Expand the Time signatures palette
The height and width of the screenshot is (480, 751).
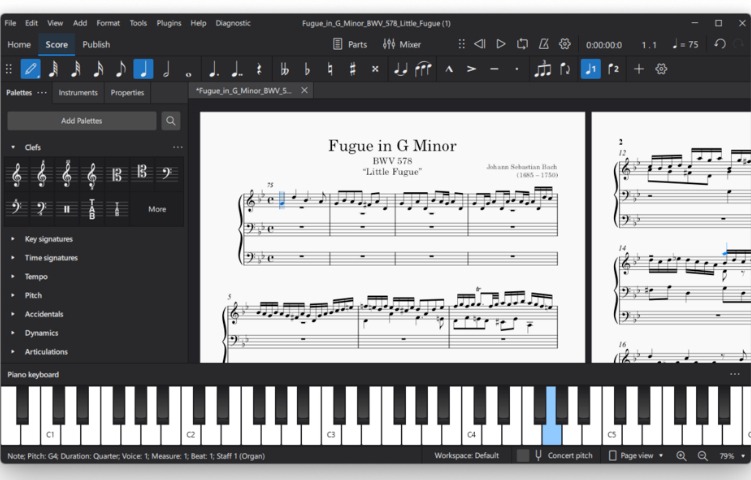[x=13, y=258]
